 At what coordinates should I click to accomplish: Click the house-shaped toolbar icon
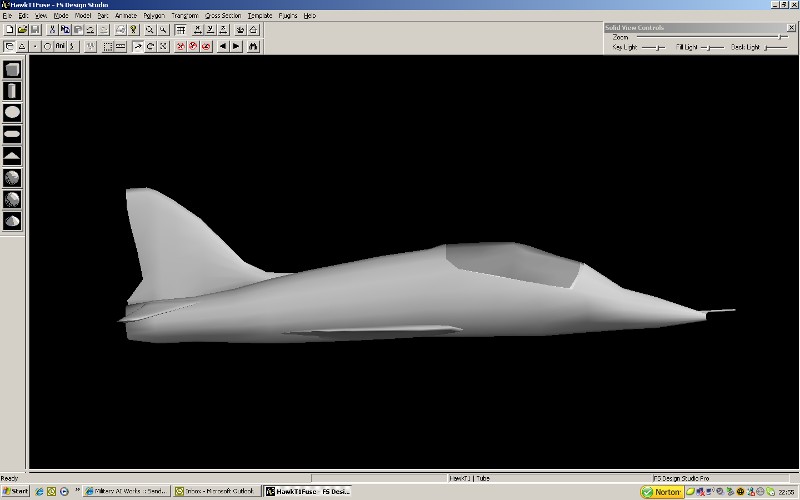pos(254,30)
